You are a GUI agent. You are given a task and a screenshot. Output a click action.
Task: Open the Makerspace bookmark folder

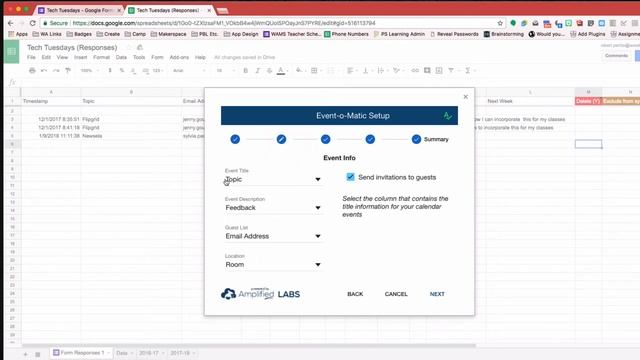(169, 34)
